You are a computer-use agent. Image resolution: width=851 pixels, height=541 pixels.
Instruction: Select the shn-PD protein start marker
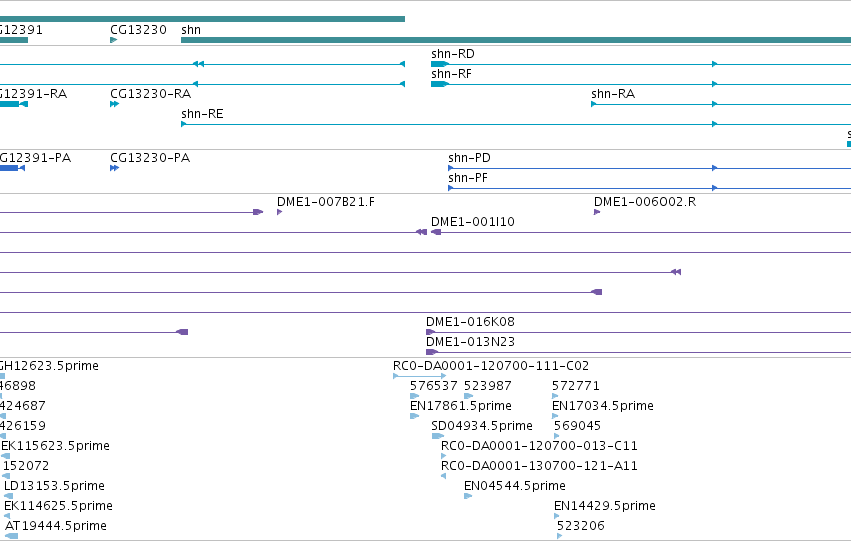(450, 168)
